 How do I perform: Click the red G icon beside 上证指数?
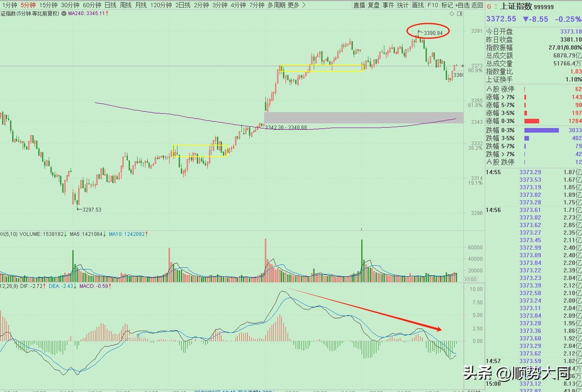(x=489, y=6)
